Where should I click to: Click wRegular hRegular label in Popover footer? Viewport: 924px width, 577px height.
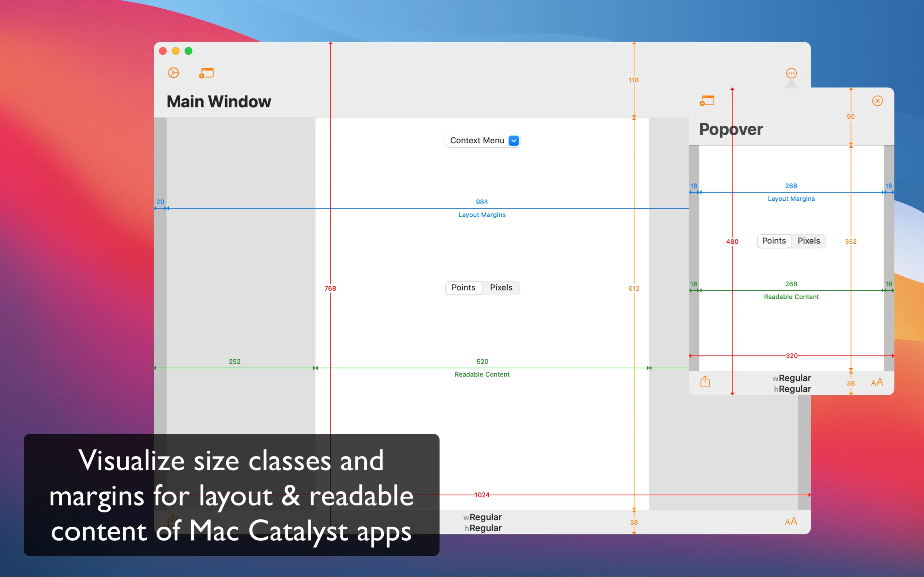(792, 383)
